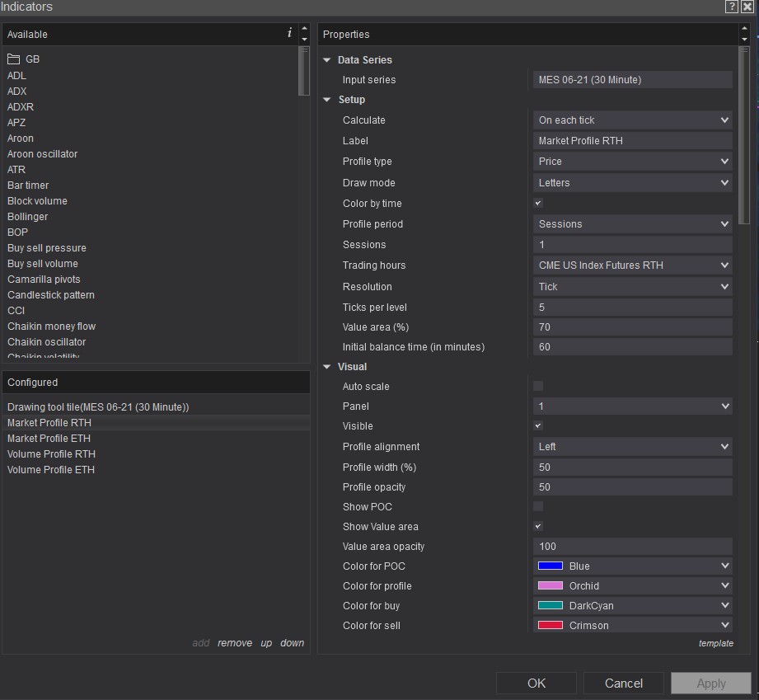
Task: Open the Trading hours dropdown
Action: point(632,265)
